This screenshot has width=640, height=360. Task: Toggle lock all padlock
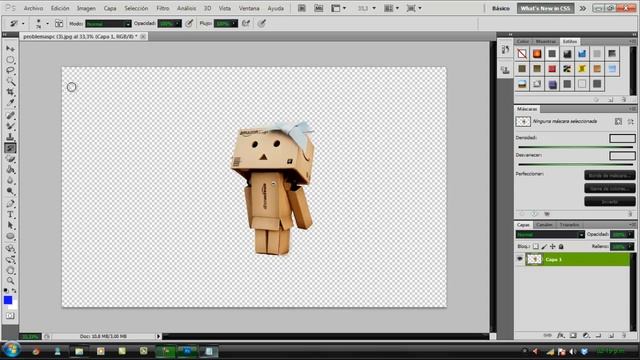(x=561, y=247)
